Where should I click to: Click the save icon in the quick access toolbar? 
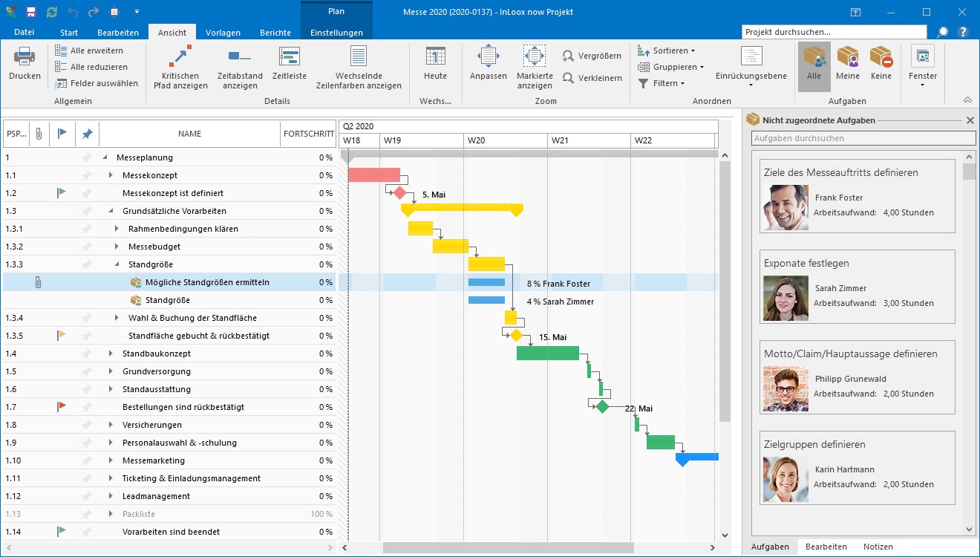pos(31,12)
